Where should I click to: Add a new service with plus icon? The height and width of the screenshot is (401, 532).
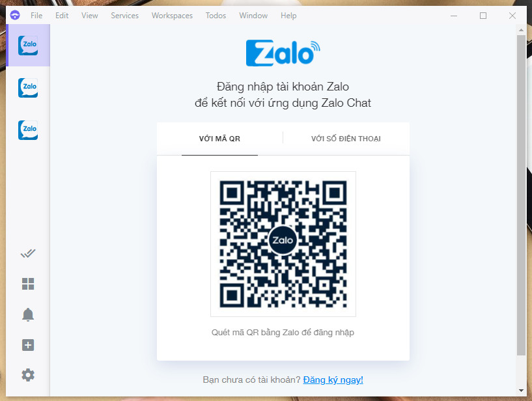click(28, 345)
